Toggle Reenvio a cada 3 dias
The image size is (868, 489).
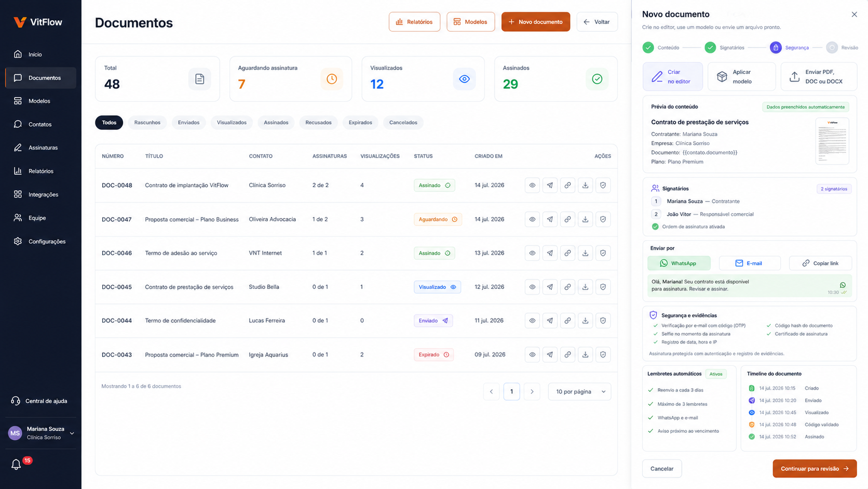point(650,390)
